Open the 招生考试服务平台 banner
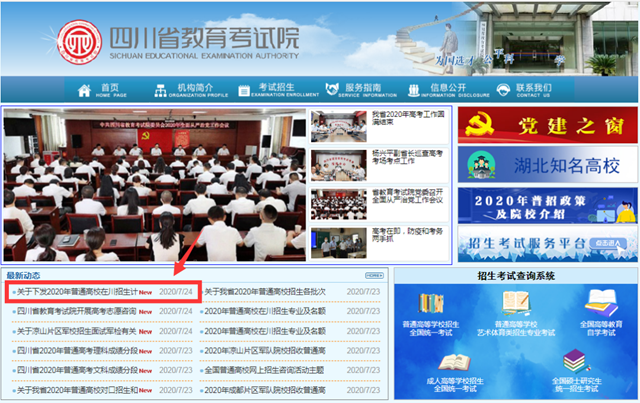 pos(547,243)
